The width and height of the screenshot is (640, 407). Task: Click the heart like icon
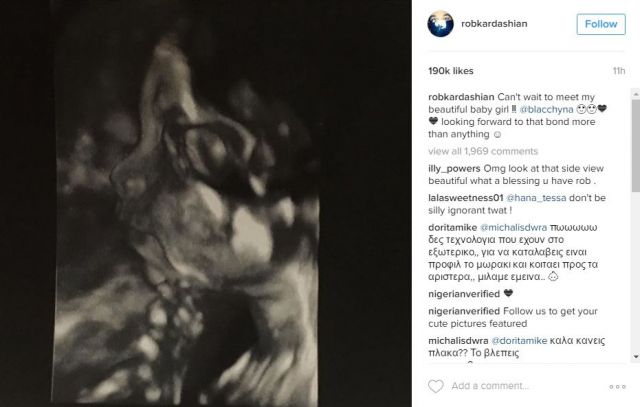pyautogui.click(x=436, y=386)
